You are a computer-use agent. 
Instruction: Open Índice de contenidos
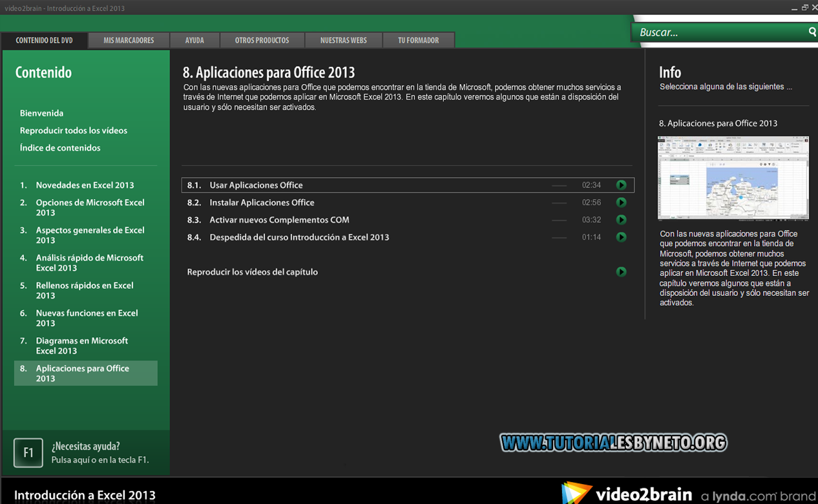(x=60, y=148)
